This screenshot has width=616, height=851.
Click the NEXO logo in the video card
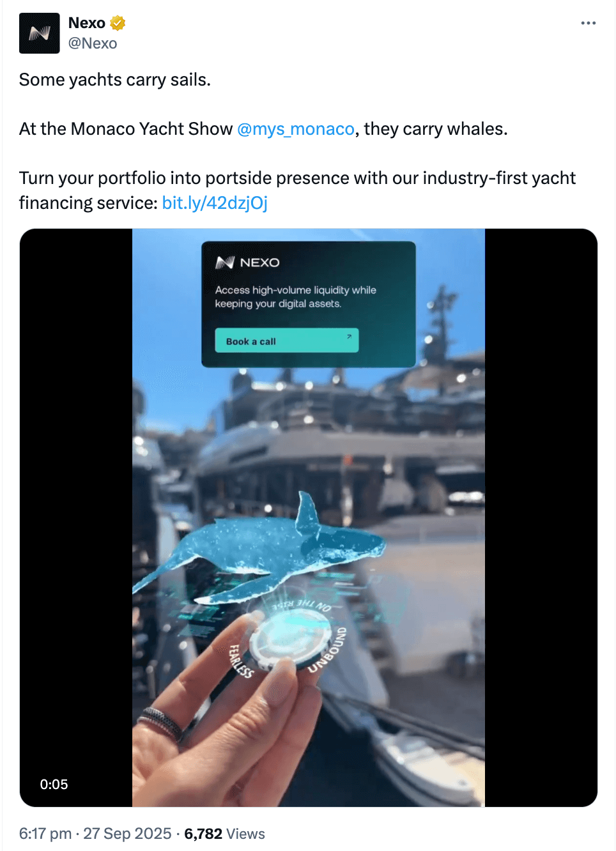[248, 263]
